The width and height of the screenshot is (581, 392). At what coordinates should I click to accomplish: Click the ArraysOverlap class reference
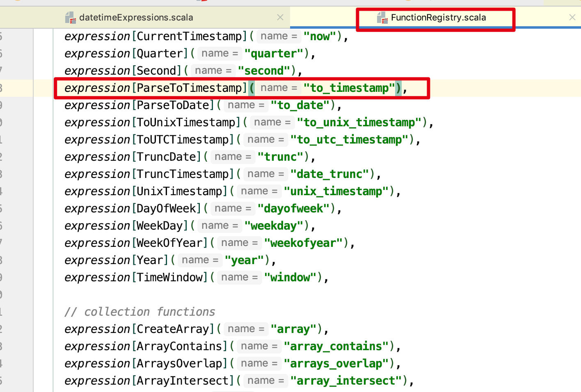[179, 363]
